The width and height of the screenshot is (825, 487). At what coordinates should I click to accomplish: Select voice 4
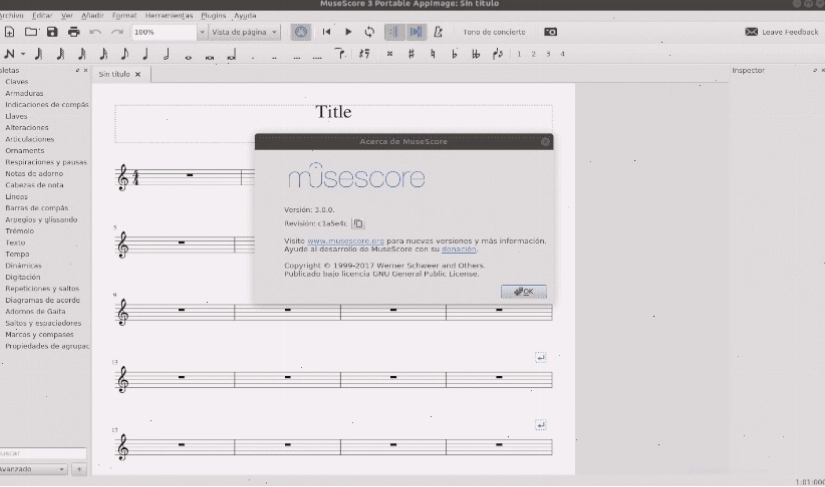pyautogui.click(x=562, y=54)
